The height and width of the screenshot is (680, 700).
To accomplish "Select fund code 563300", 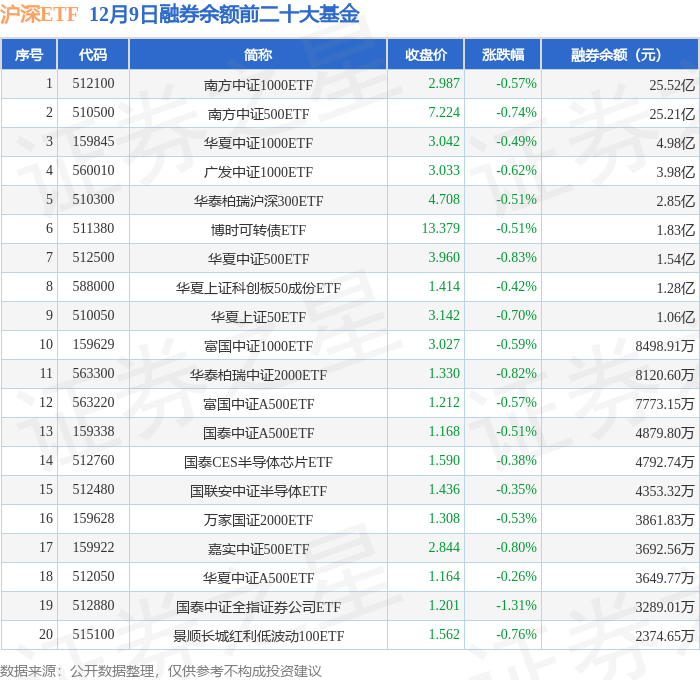I will point(93,374).
